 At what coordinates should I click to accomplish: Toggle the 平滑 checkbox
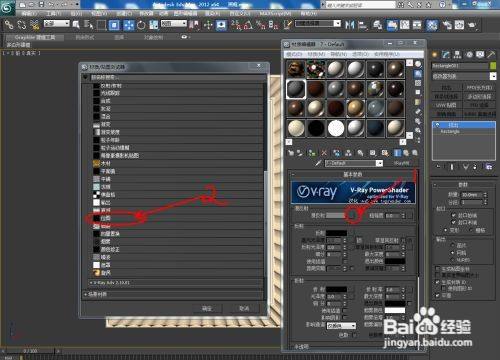click(438, 295)
